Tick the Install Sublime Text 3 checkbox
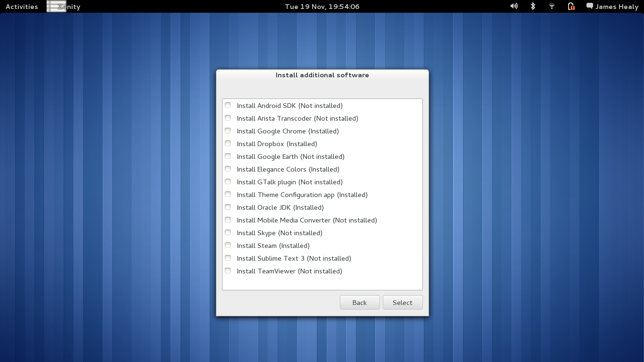 pos(228,258)
